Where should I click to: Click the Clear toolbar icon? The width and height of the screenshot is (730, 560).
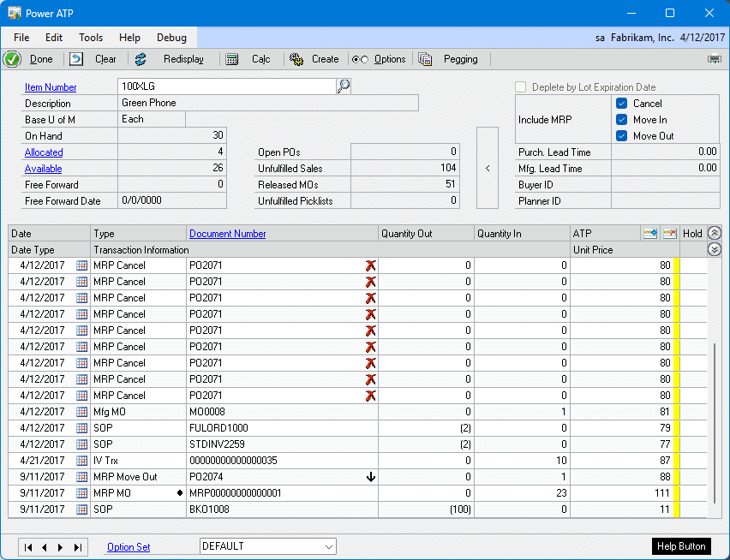[x=76, y=59]
